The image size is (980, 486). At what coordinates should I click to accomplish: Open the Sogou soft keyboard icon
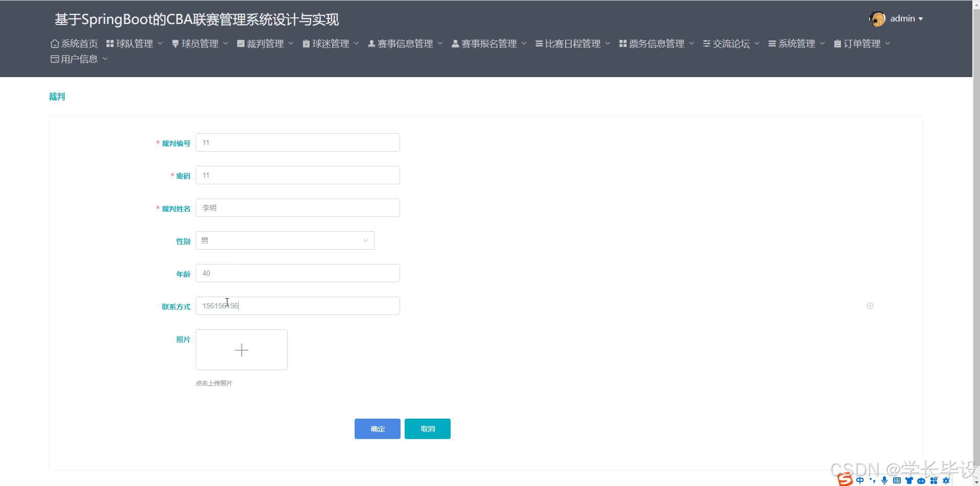point(897,480)
